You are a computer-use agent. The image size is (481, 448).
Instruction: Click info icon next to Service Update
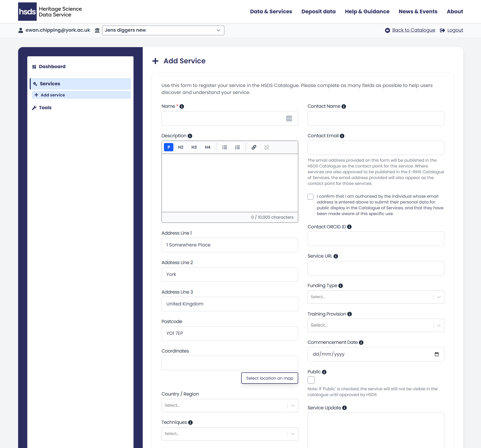(345, 408)
